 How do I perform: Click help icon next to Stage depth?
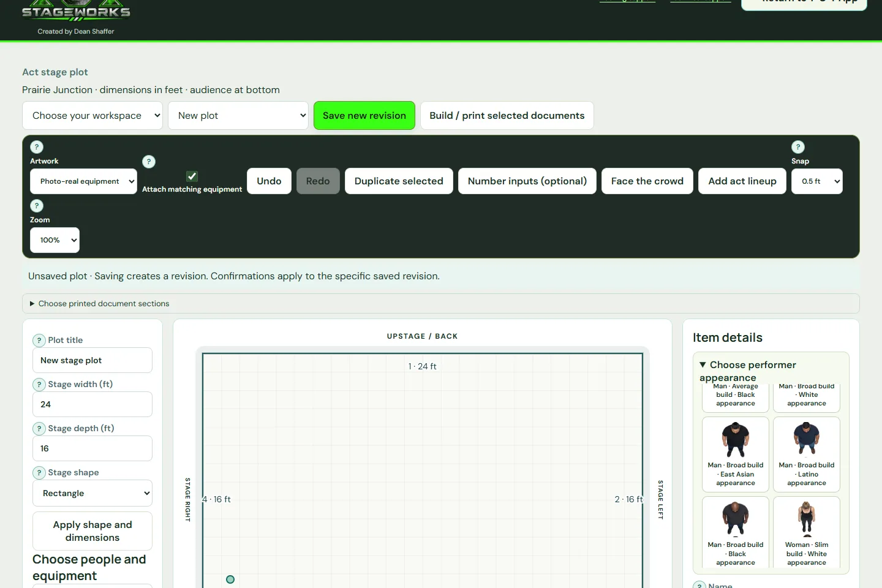tap(39, 429)
